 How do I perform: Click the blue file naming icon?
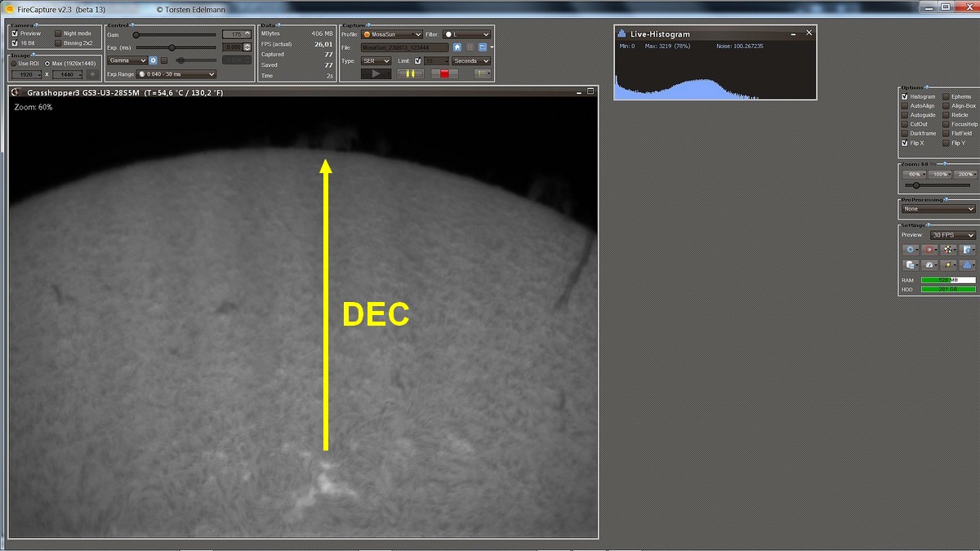point(483,47)
